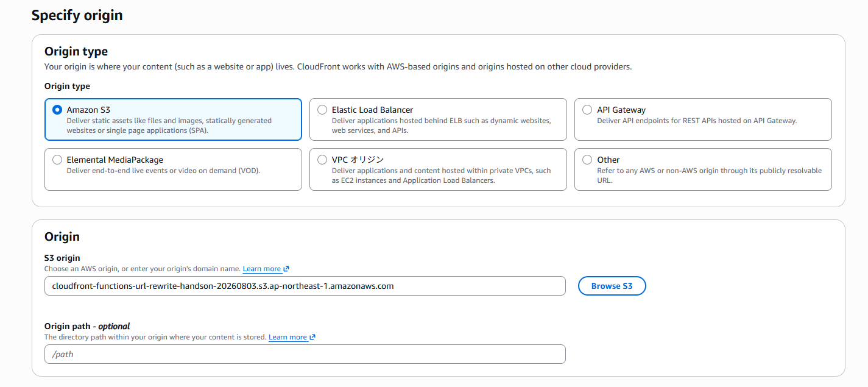Click 'Choose an AWS origin' helper text
This screenshot has width=868, height=387.
143,269
